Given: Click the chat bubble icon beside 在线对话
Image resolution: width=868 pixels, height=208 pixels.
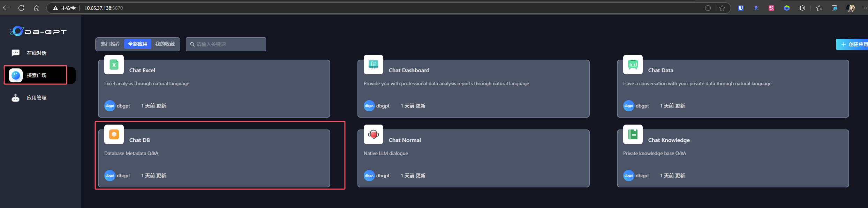Looking at the screenshot, I should pos(16,53).
